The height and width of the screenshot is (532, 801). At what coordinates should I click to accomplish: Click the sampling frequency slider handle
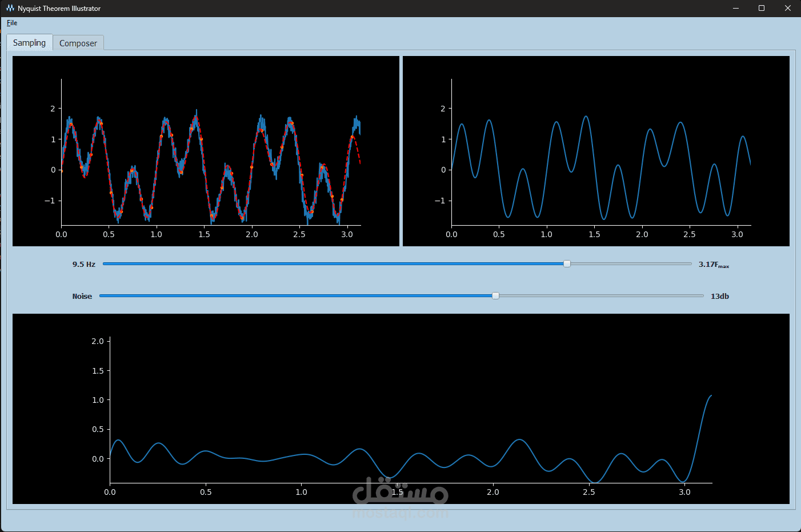click(567, 263)
